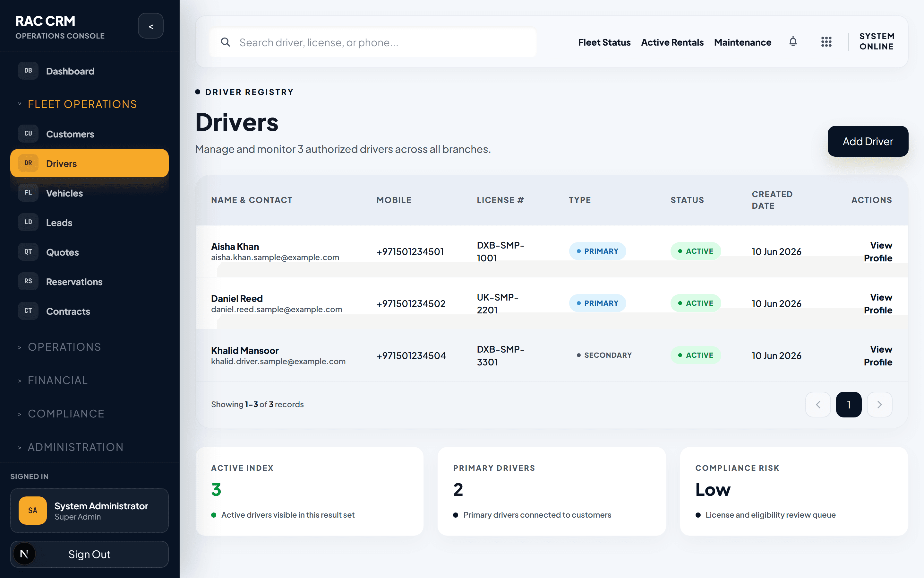Go to Reservations in the sidebar

pyautogui.click(x=89, y=282)
